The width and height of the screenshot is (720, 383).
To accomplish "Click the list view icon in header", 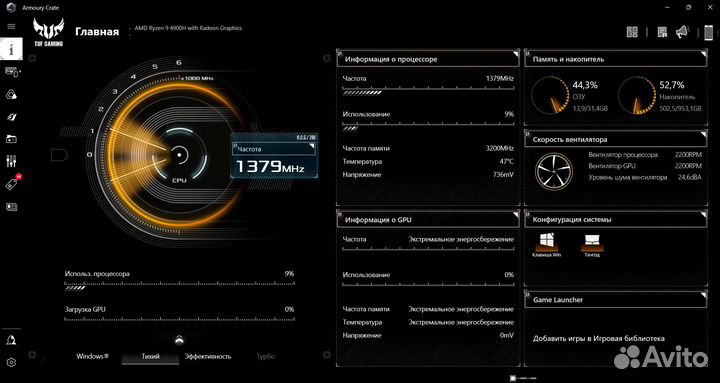I will pos(662,32).
